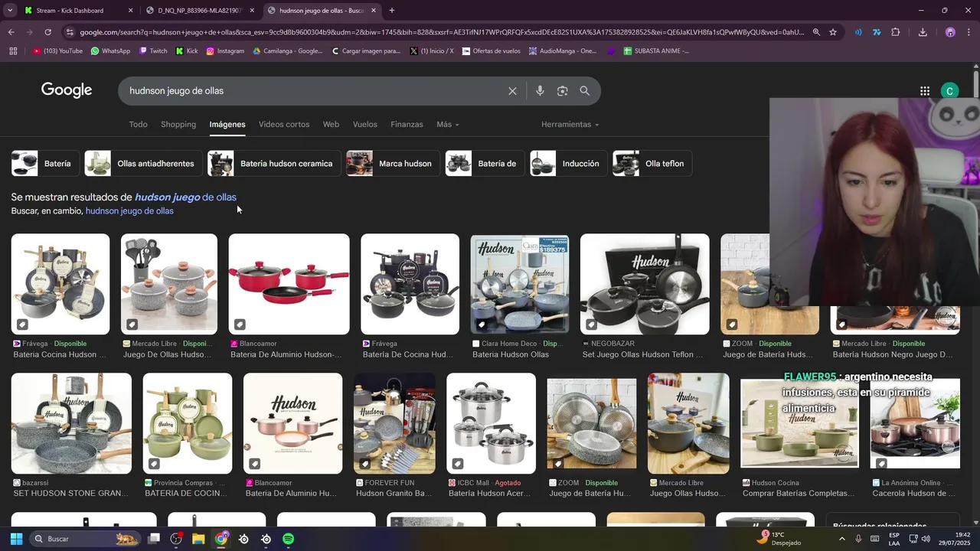Open the Videos cortos tab
Image resolution: width=980 pixels, height=551 pixels.
point(284,124)
